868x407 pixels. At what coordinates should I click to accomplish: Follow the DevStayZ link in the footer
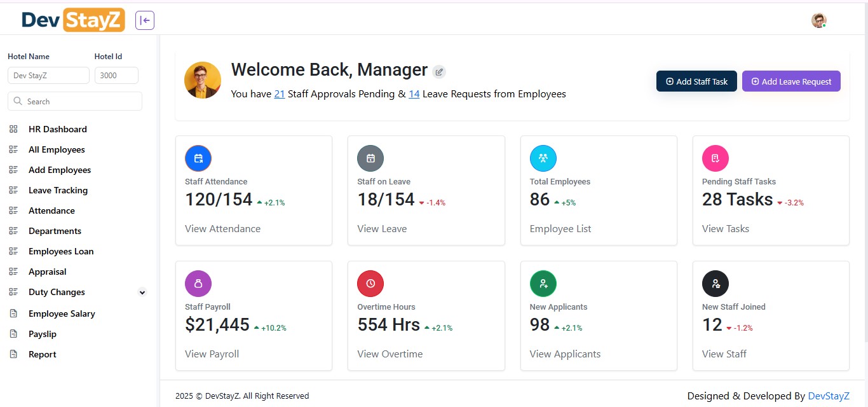[829, 396]
